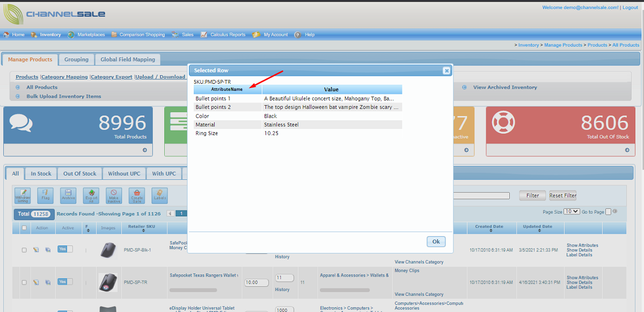Switch to the Grouping tab
The height and width of the screenshot is (312, 644).
(x=77, y=60)
